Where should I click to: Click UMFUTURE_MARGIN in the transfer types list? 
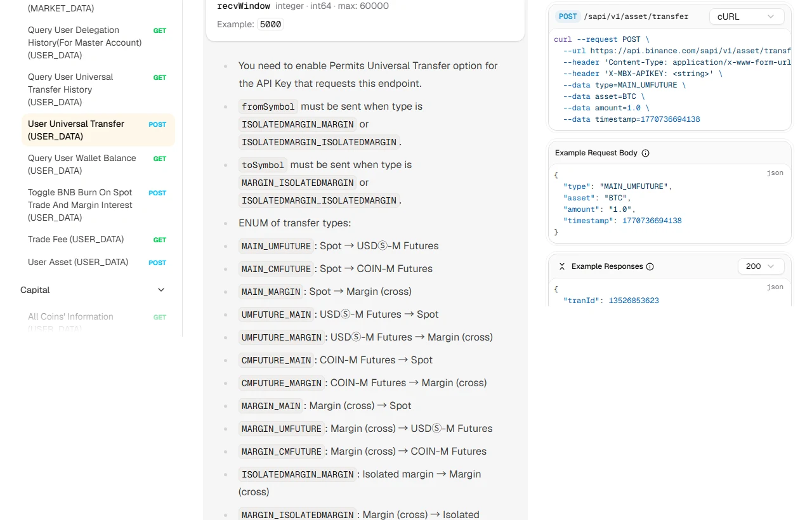[x=282, y=337]
